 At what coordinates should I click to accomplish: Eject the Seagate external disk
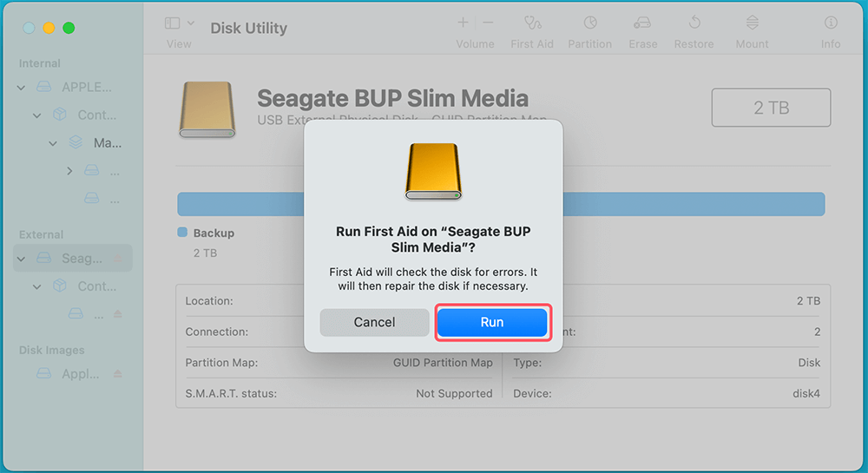click(118, 259)
